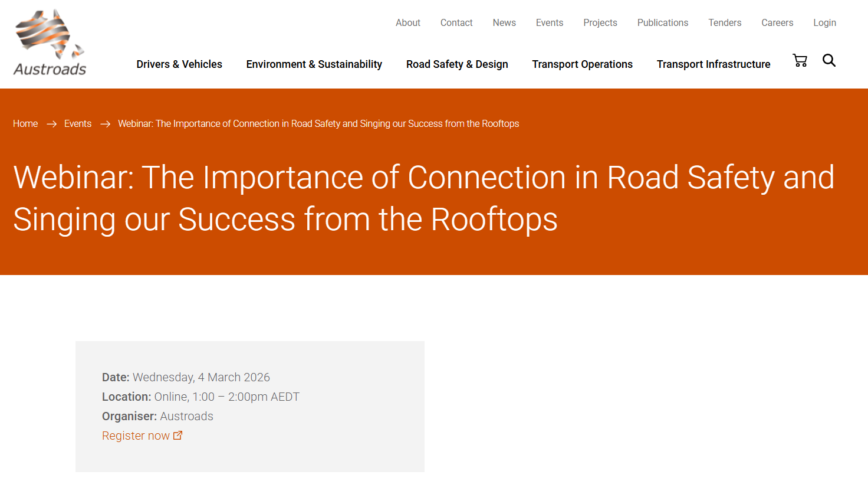Screen dimensions: 868x481
Task: Click the Austroads logo
Action: tap(50, 43)
